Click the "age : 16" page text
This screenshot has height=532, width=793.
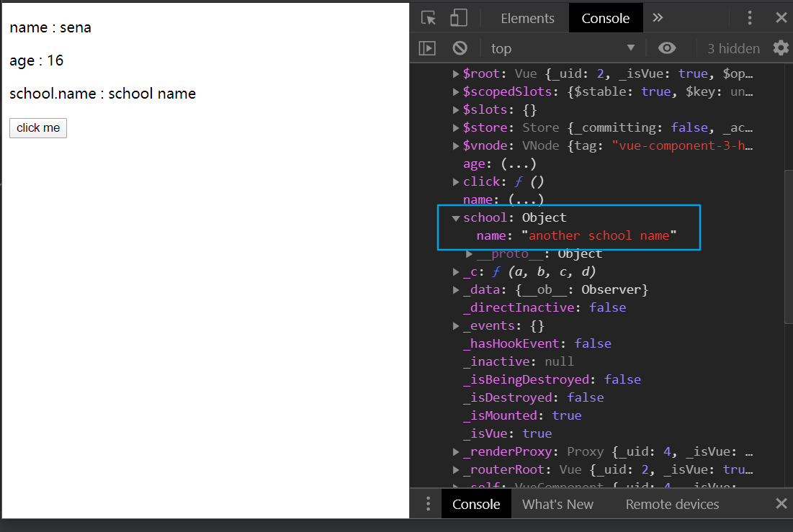(37, 60)
